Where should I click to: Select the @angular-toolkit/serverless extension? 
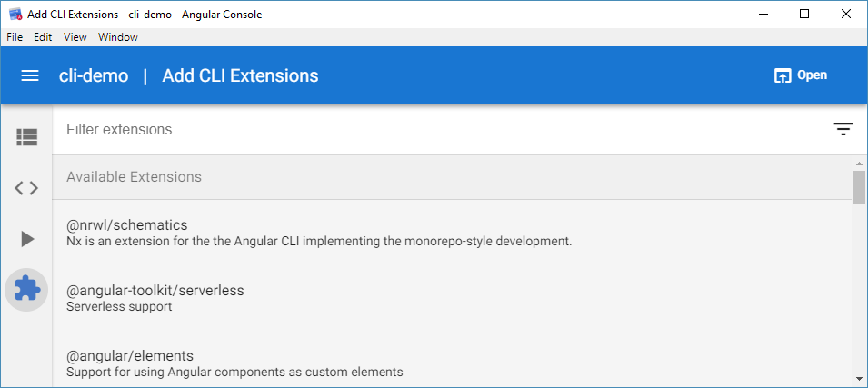coord(453,298)
